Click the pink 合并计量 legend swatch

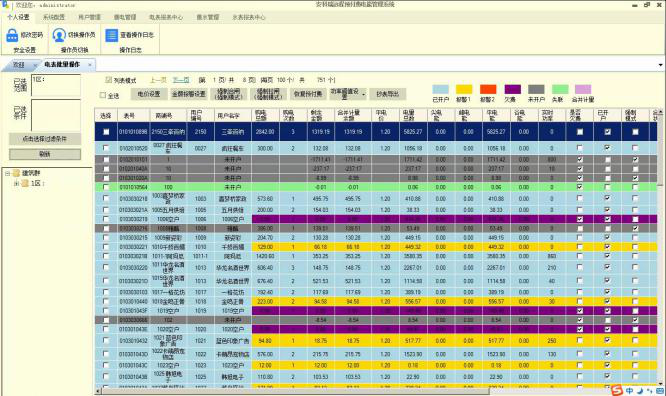(x=583, y=89)
